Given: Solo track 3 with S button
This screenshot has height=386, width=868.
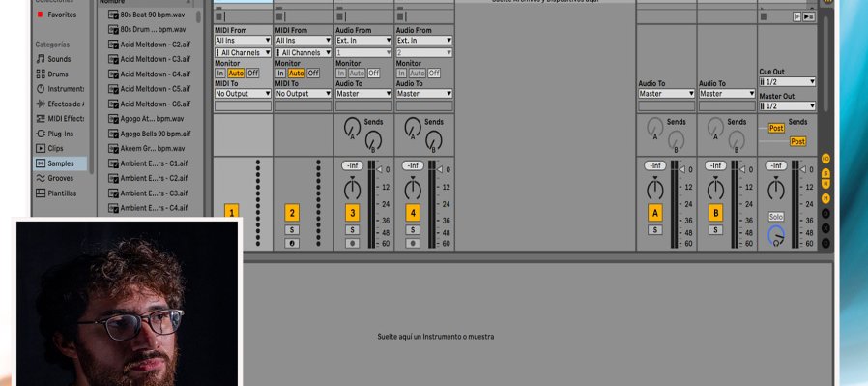Looking at the screenshot, I should coord(352,230).
